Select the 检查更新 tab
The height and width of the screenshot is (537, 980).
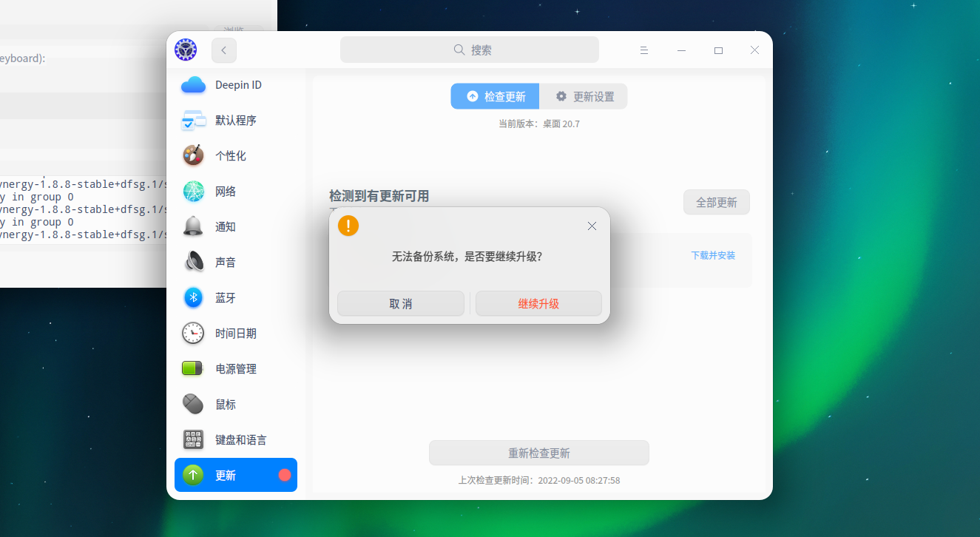tap(494, 96)
